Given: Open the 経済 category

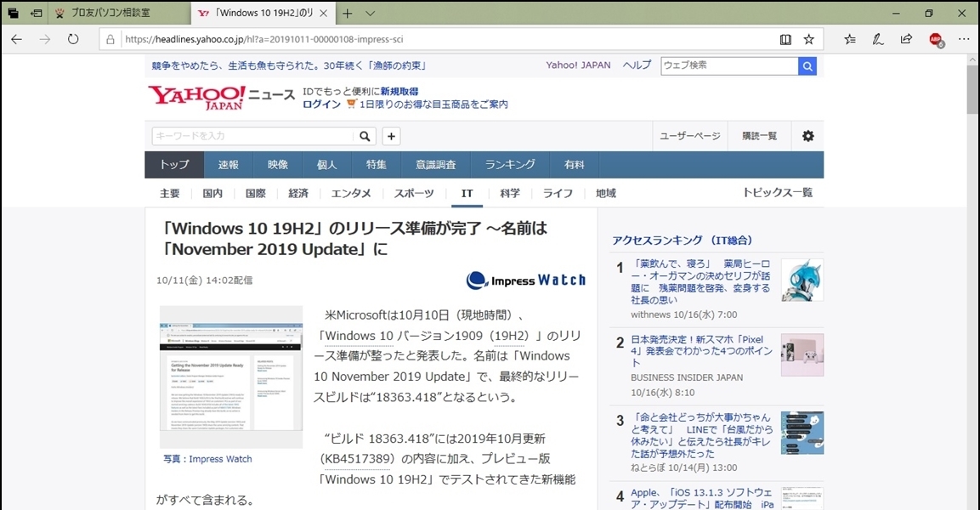Looking at the screenshot, I should (298, 193).
